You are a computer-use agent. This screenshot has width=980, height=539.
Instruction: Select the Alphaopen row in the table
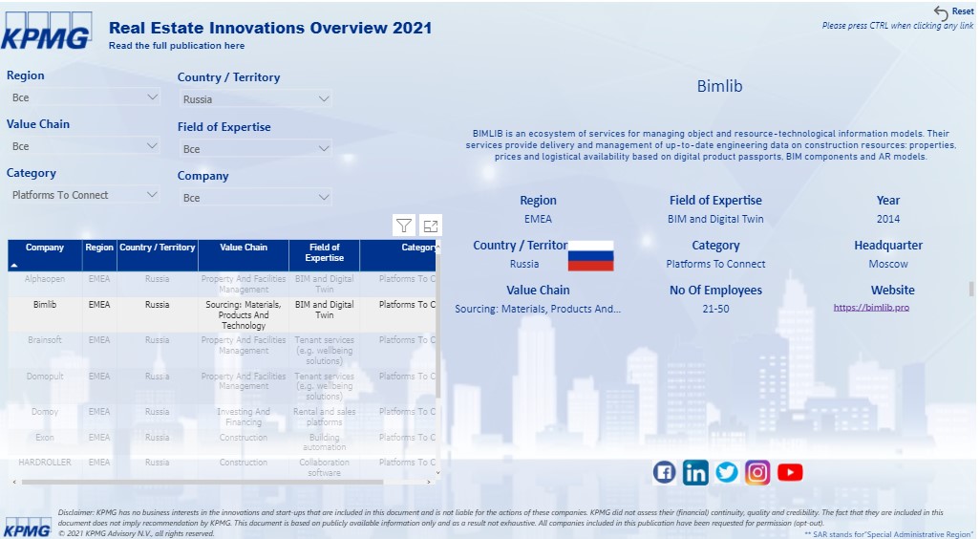(x=45, y=280)
